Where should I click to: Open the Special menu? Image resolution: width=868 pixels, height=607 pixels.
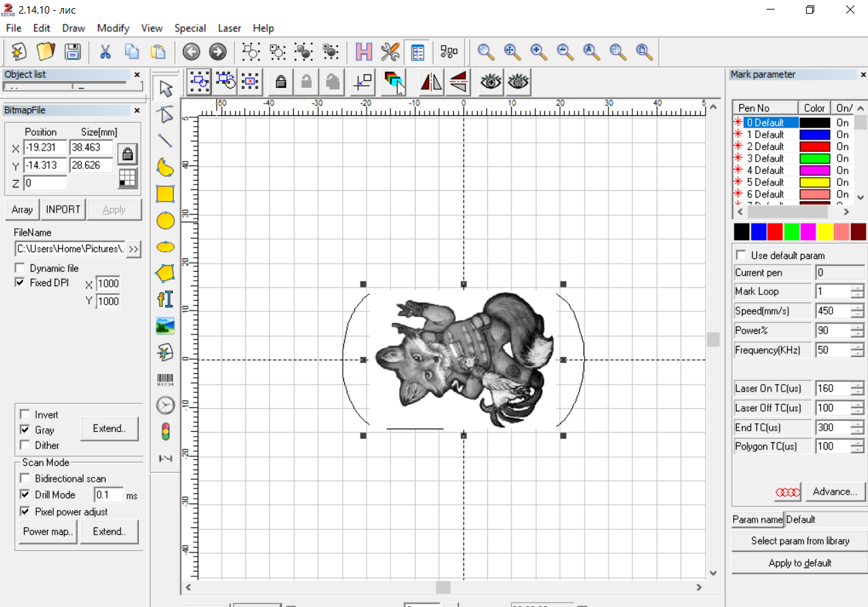[190, 28]
